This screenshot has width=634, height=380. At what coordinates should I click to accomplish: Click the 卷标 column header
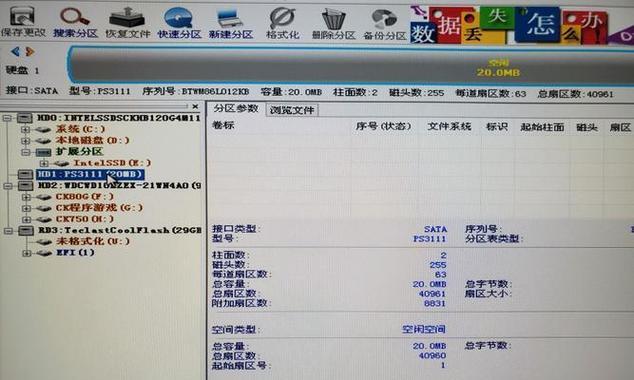[x=223, y=125]
